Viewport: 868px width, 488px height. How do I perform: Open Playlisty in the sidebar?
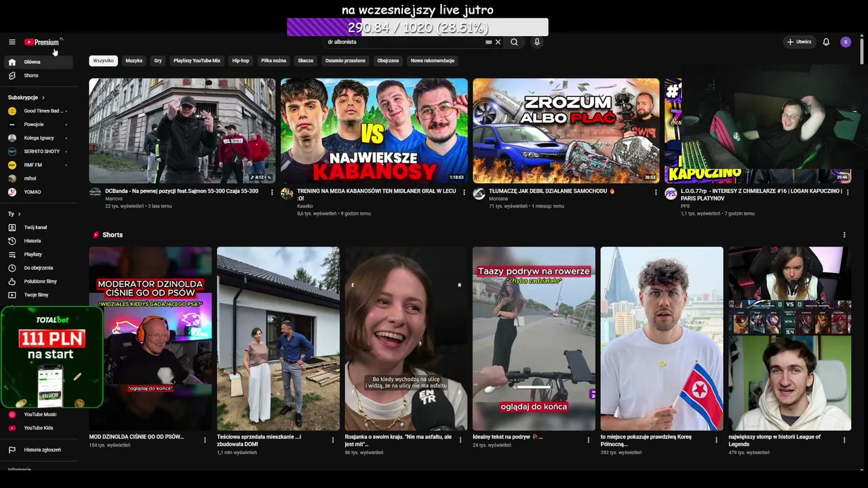(39, 254)
